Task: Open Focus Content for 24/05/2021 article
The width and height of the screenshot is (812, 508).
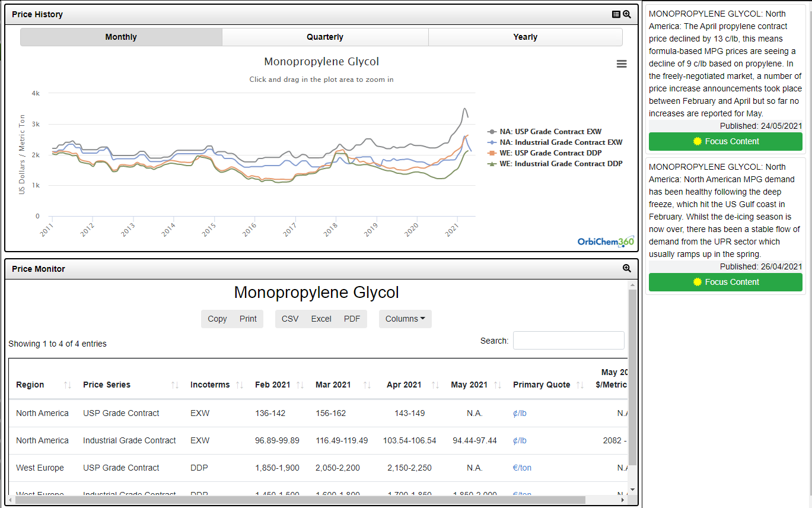Action: tap(725, 141)
